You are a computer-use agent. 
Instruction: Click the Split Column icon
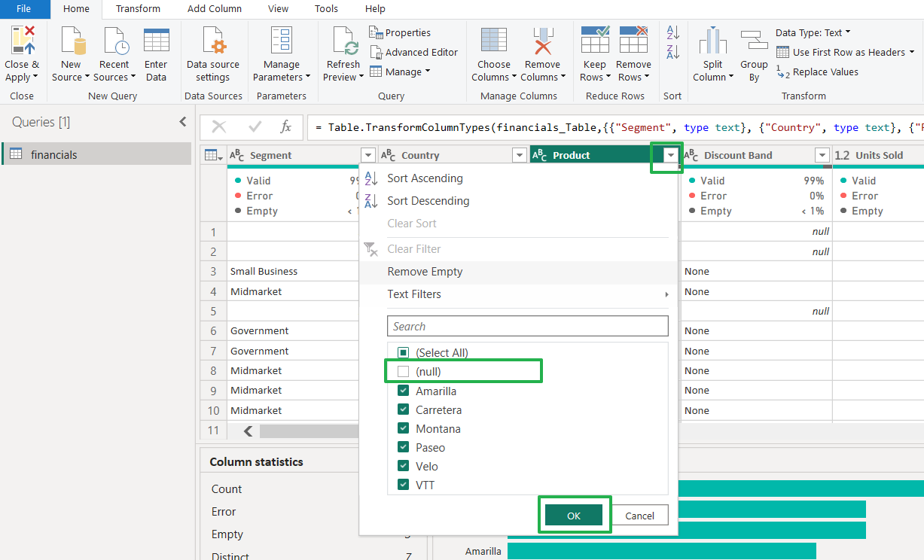click(x=712, y=41)
